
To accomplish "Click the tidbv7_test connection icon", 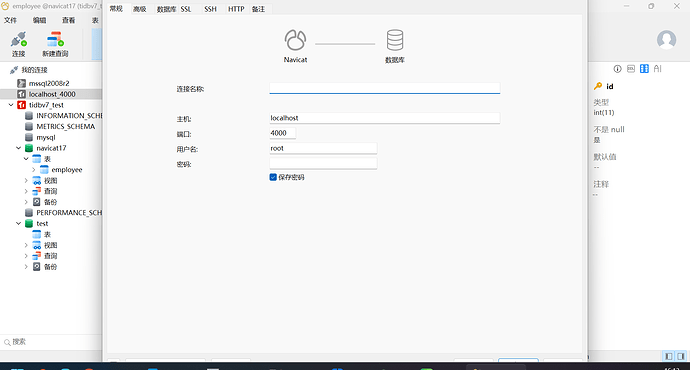I will tap(21, 105).
